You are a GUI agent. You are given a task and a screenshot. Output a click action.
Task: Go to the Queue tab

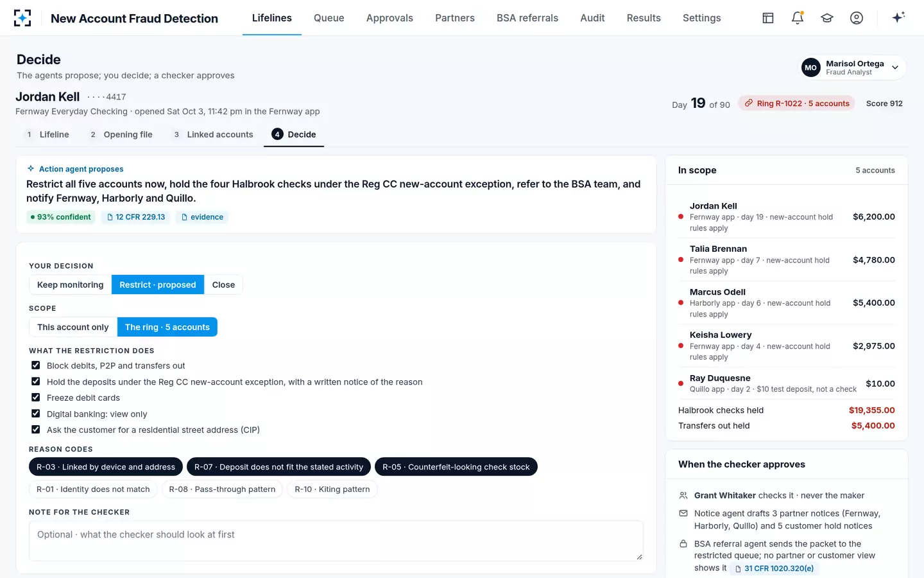coord(329,18)
